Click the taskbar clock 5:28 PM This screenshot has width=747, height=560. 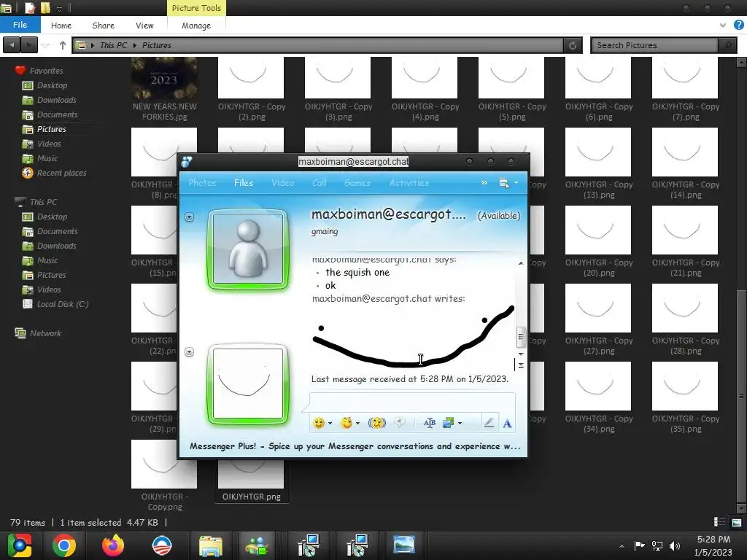pos(713,540)
